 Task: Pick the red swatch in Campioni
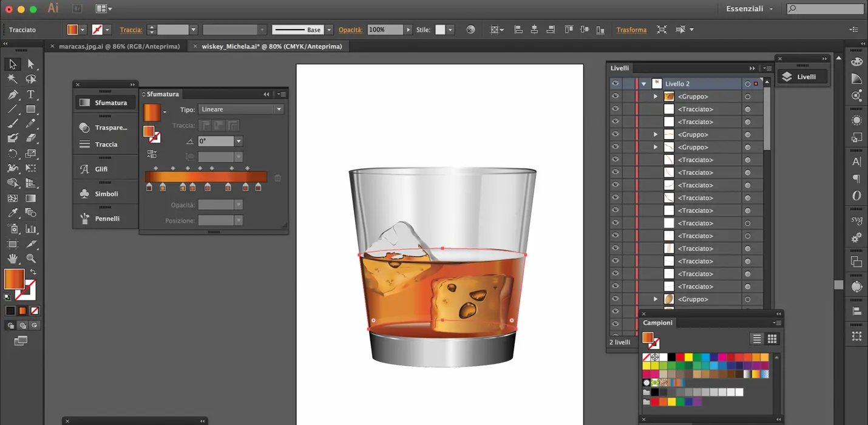point(680,357)
